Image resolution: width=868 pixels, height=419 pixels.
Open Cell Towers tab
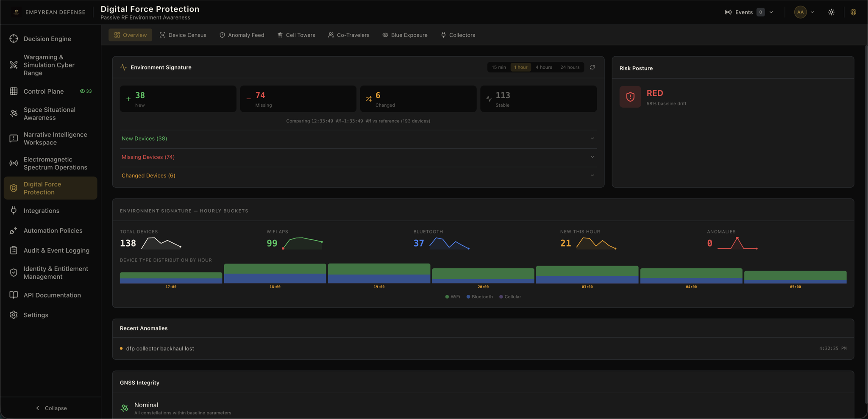[296, 35]
